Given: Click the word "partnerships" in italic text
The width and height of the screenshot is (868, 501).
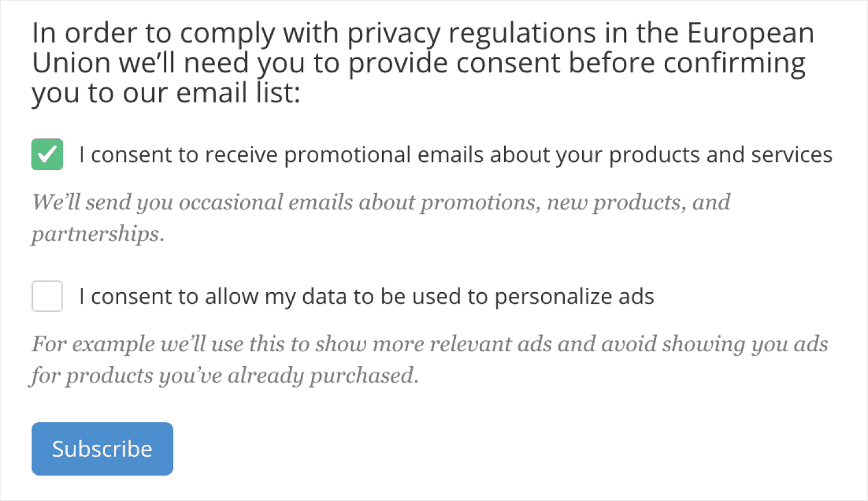Looking at the screenshot, I should (x=95, y=234).
